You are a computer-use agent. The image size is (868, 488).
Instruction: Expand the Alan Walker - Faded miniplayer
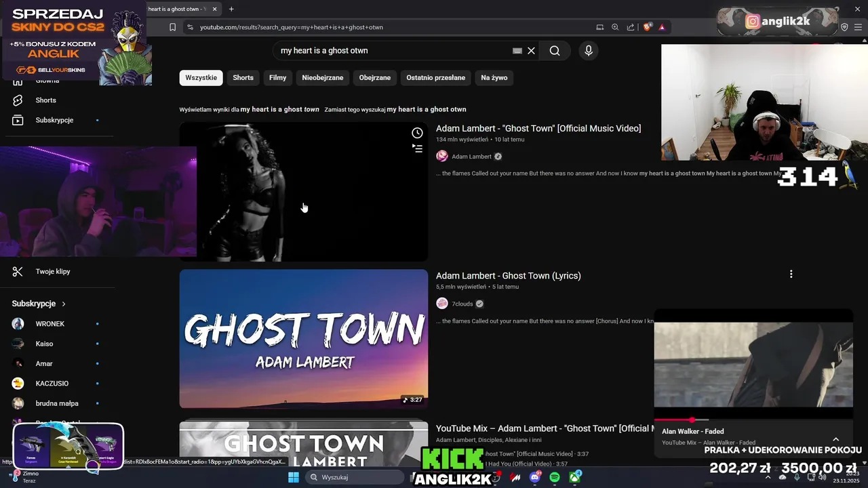pos(835,439)
